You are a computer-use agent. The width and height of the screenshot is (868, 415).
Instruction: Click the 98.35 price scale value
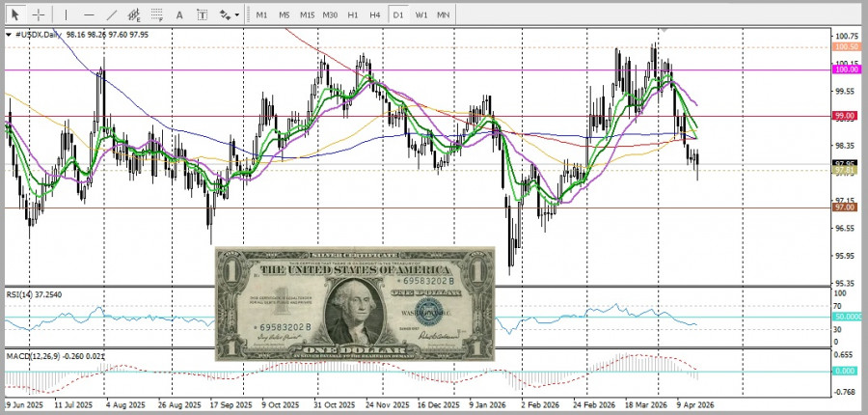coord(845,146)
